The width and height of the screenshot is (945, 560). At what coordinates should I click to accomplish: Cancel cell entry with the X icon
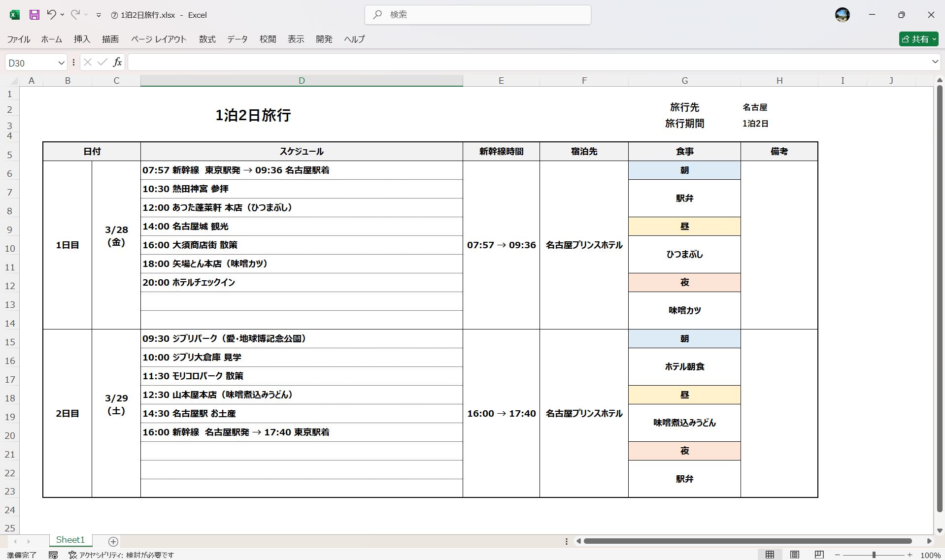pyautogui.click(x=87, y=62)
